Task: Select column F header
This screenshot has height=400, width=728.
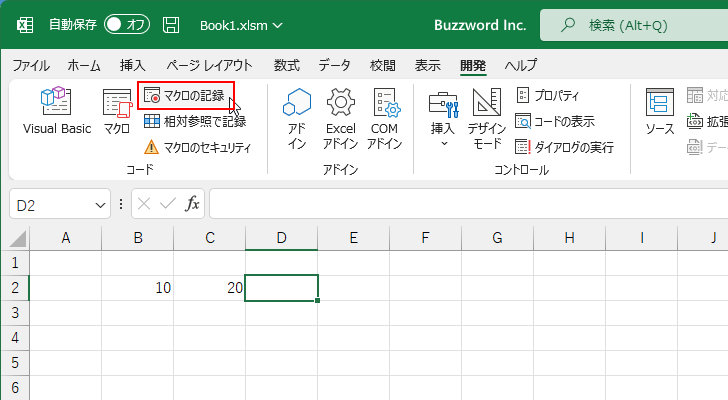Action: click(x=426, y=238)
